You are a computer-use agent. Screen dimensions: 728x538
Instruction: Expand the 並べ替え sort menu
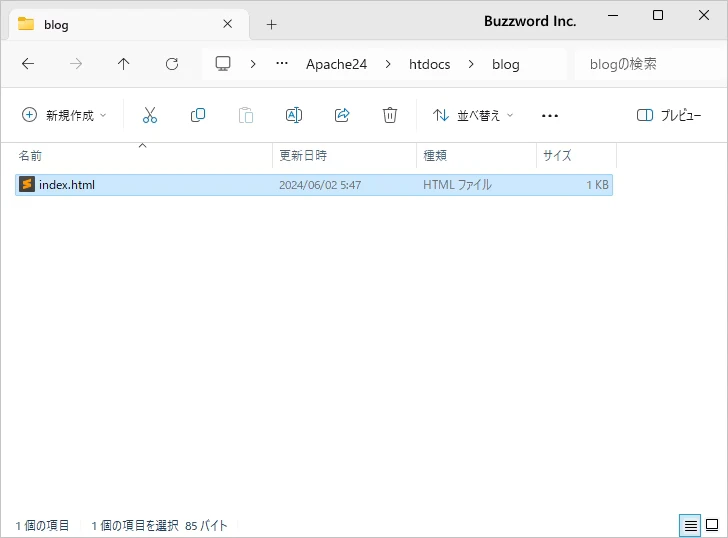[472, 115]
